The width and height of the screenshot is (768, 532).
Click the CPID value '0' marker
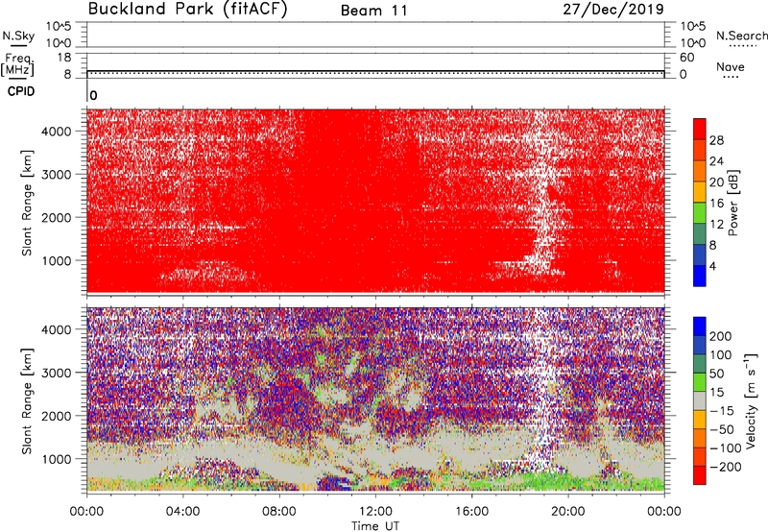pyautogui.click(x=93, y=95)
